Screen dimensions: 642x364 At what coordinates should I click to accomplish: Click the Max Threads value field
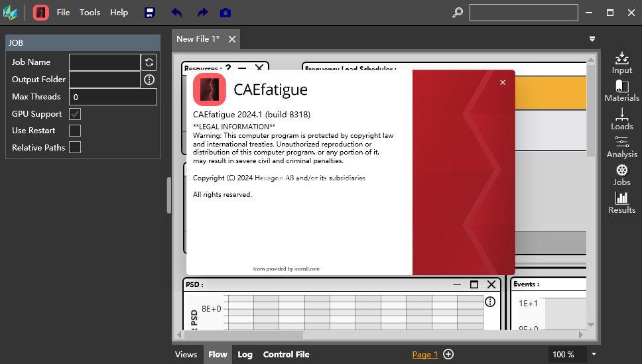(113, 97)
